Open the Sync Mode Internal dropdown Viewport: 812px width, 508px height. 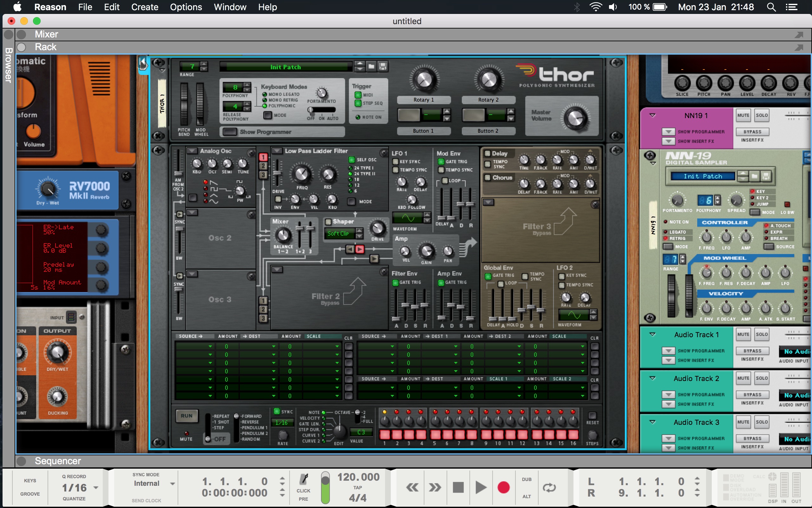tap(173, 484)
